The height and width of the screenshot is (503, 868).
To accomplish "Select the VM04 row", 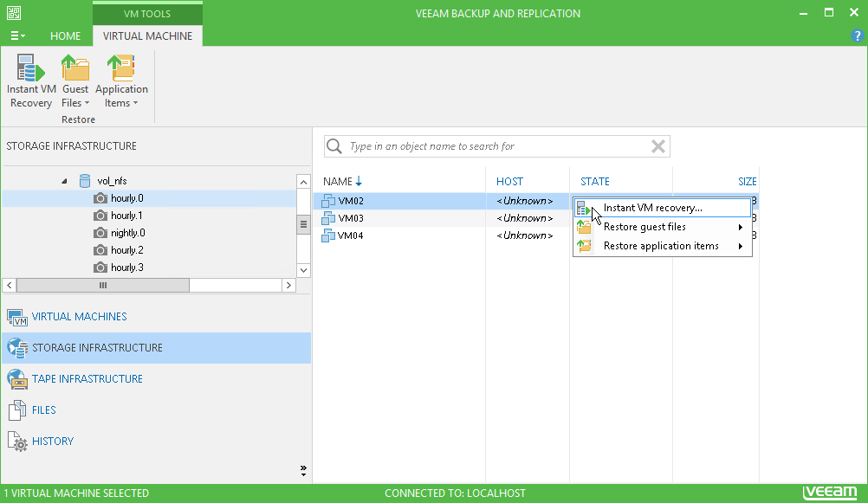I will [x=536, y=235].
